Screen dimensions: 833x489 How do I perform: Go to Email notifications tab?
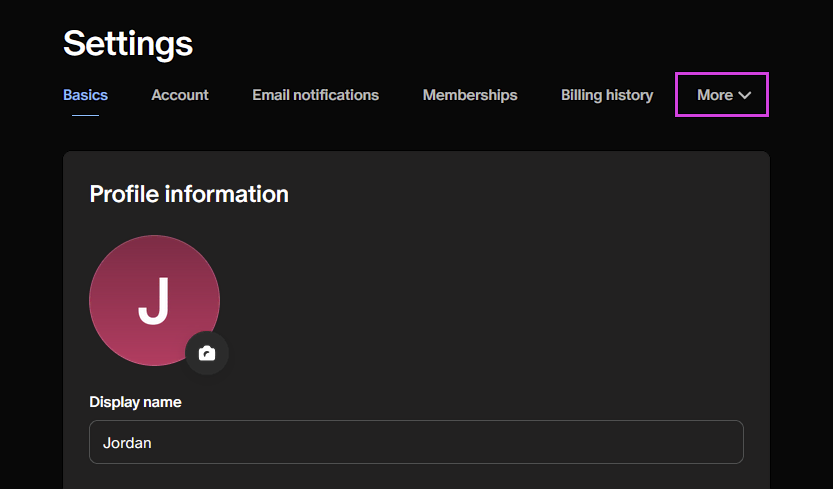click(315, 95)
